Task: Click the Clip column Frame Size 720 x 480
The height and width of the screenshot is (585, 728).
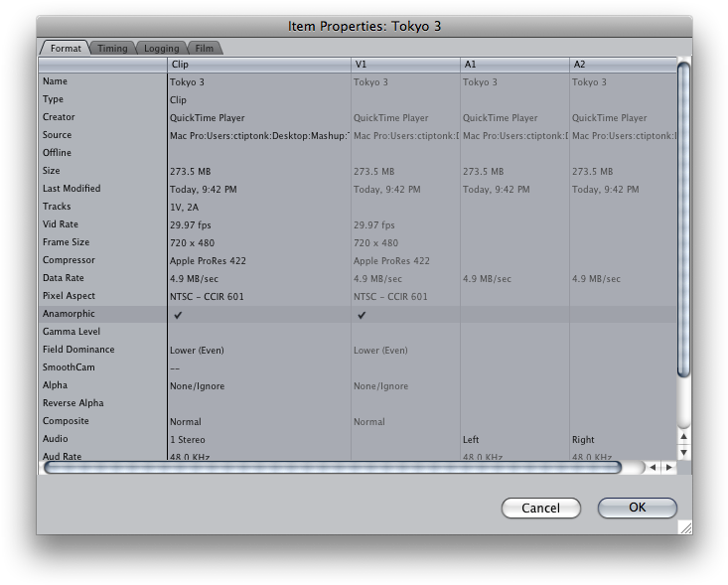Action: pos(192,243)
